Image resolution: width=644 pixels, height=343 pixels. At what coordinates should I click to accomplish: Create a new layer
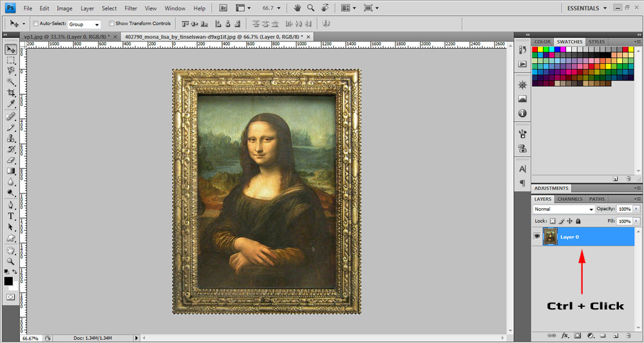point(615,336)
